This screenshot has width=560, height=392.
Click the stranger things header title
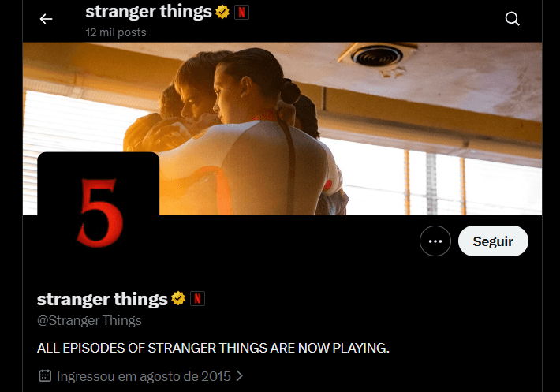[x=148, y=11]
